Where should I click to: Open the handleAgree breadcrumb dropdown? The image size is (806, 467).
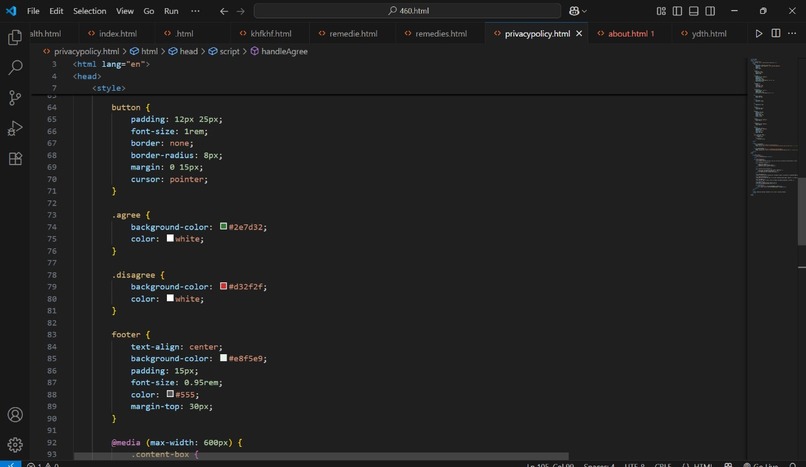(x=284, y=51)
